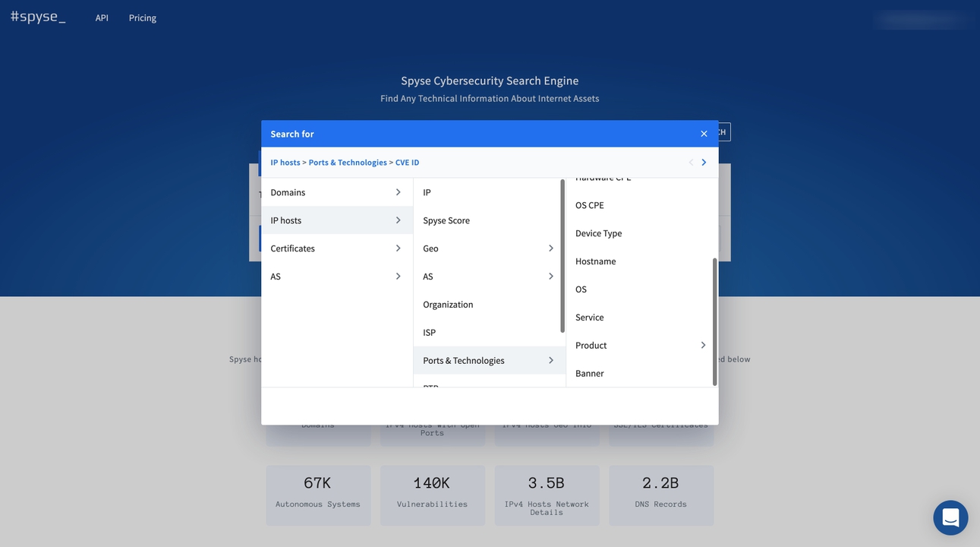Close the Search for dialog
Image resolution: width=980 pixels, height=547 pixels.
pos(704,134)
